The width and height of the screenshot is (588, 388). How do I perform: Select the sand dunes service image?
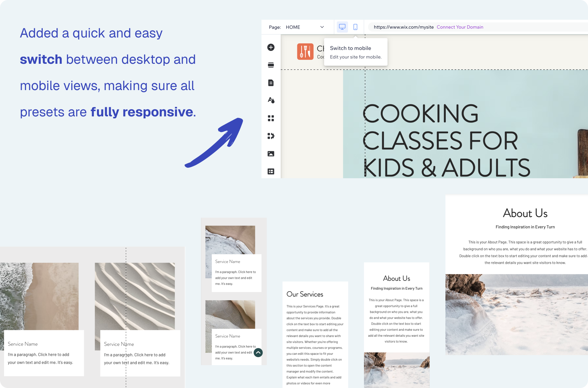pyautogui.click(x=135, y=296)
